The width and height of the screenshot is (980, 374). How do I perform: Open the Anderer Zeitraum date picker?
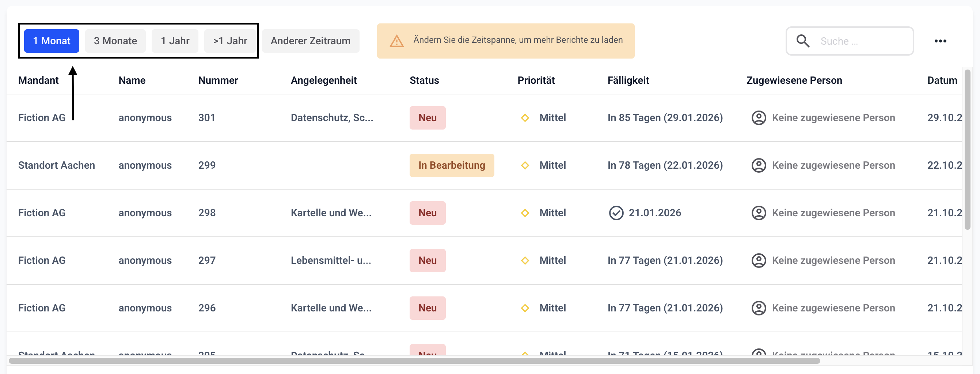pos(311,41)
